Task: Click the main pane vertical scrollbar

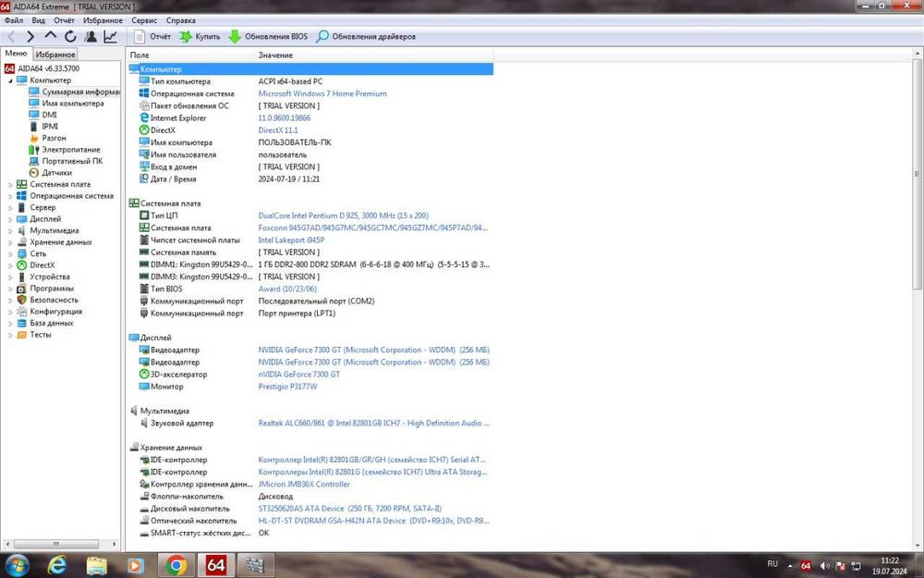Action: [917, 174]
